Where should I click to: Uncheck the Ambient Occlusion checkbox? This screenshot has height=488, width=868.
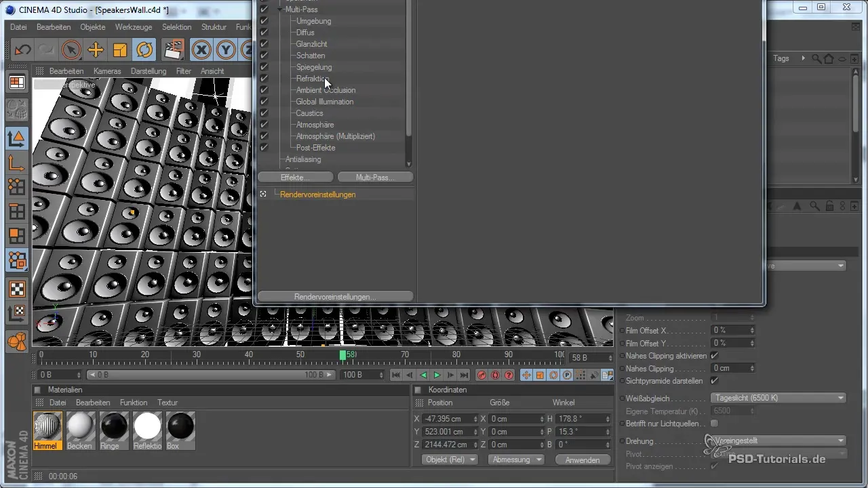pos(264,90)
